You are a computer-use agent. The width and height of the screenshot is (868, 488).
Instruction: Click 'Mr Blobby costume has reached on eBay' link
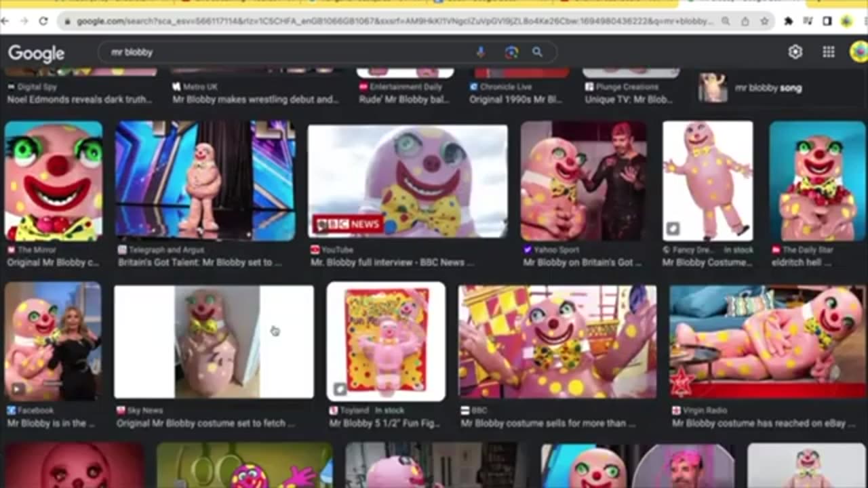tap(764, 424)
